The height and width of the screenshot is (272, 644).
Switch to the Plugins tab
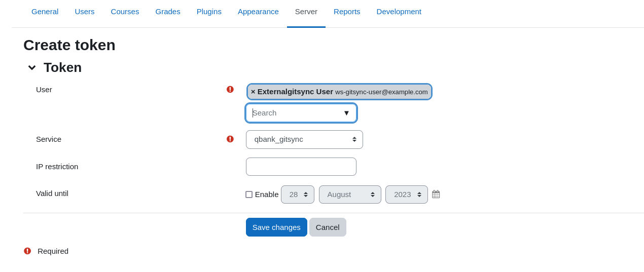click(209, 12)
